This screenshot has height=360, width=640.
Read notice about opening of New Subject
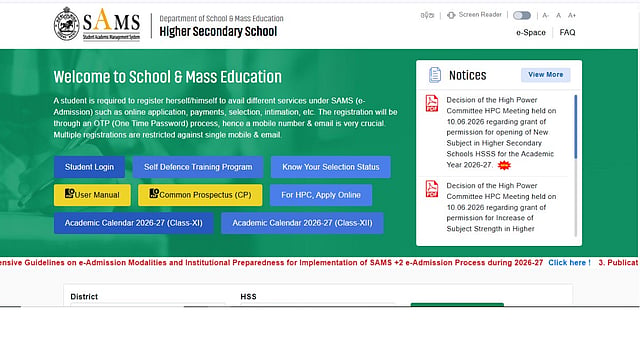click(x=501, y=132)
